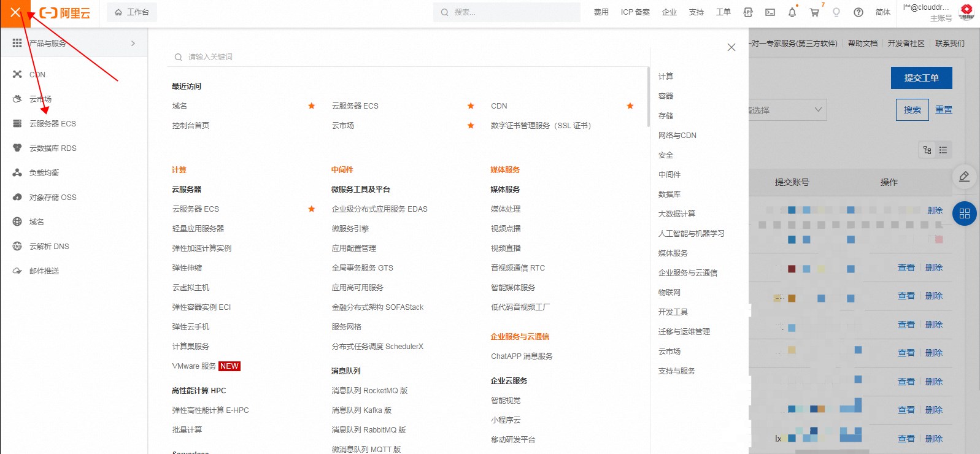This screenshot has height=454, width=980.
Task: Toggle star for recent 云市场
Action: pyautogui.click(x=471, y=125)
